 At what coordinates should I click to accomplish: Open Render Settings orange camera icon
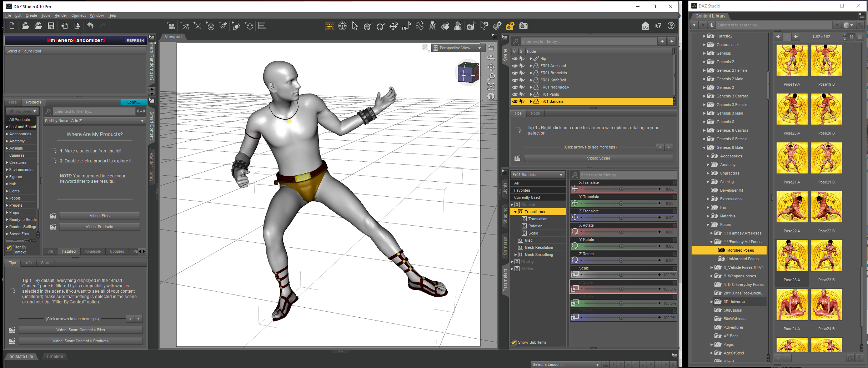click(510, 26)
